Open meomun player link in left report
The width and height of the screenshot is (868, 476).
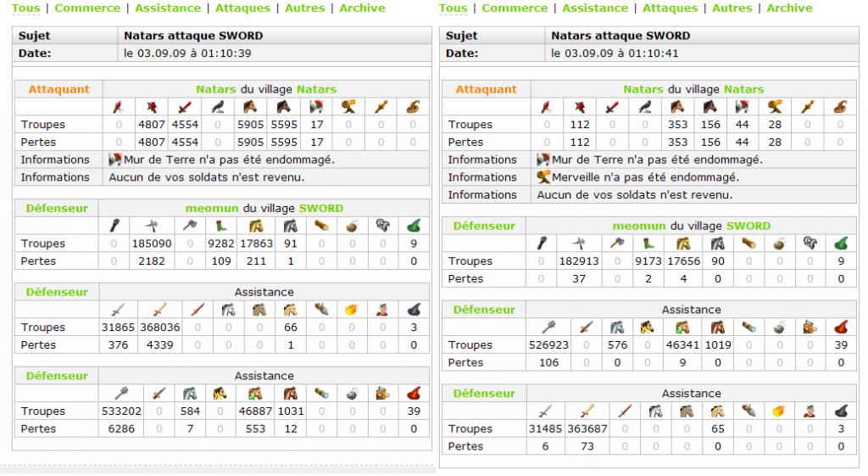coord(211,209)
